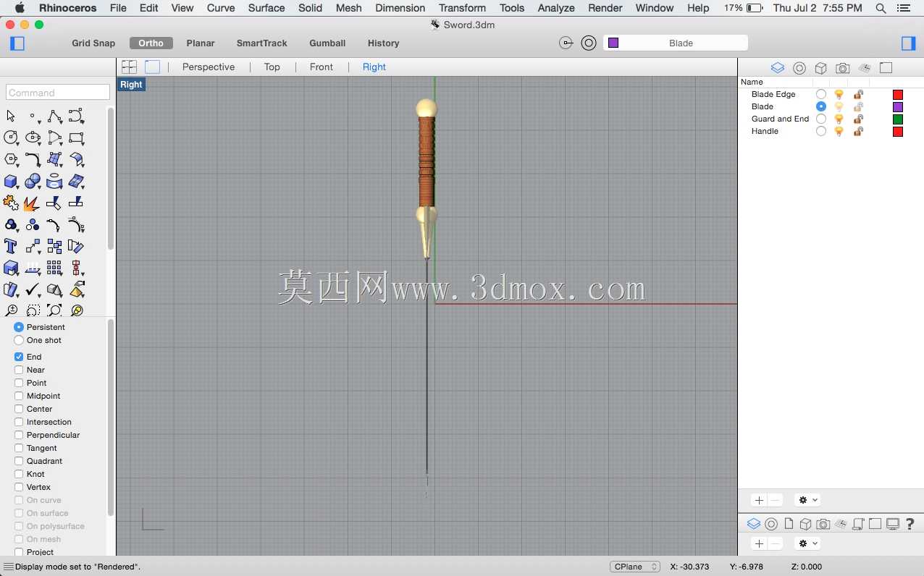
Task: Click the notes scroll icon in lower panel
Action: (x=858, y=524)
